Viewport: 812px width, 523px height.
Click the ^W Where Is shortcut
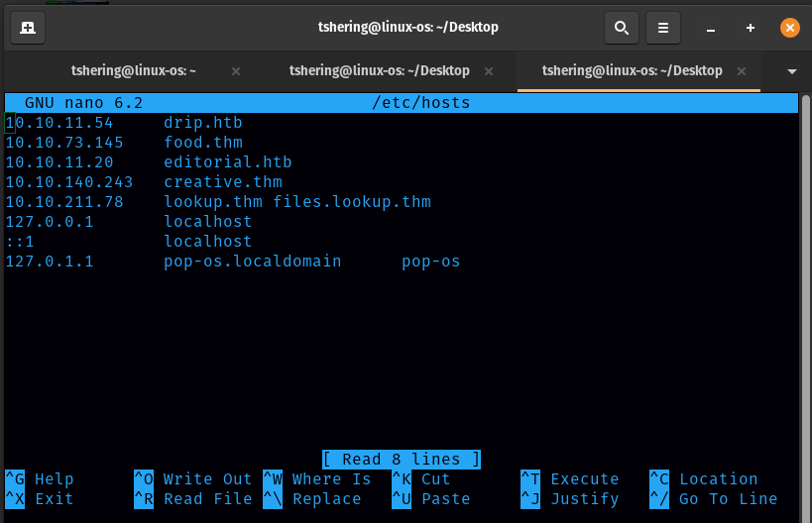(317, 479)
